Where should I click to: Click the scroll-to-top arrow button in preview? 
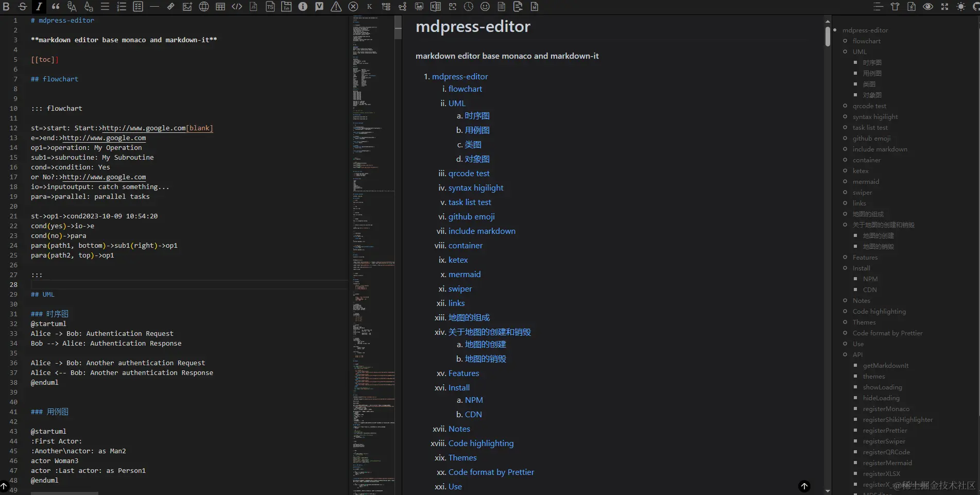click(804, 486)
